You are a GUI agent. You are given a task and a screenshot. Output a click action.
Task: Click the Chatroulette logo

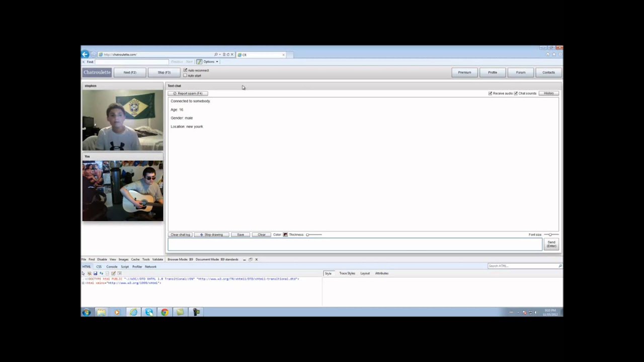click(x=97, y=72)
